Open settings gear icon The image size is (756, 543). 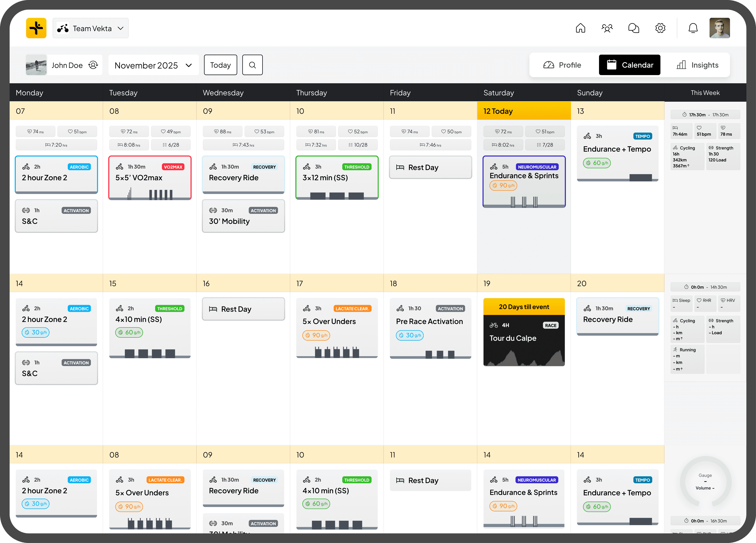[x=660, y=28]
